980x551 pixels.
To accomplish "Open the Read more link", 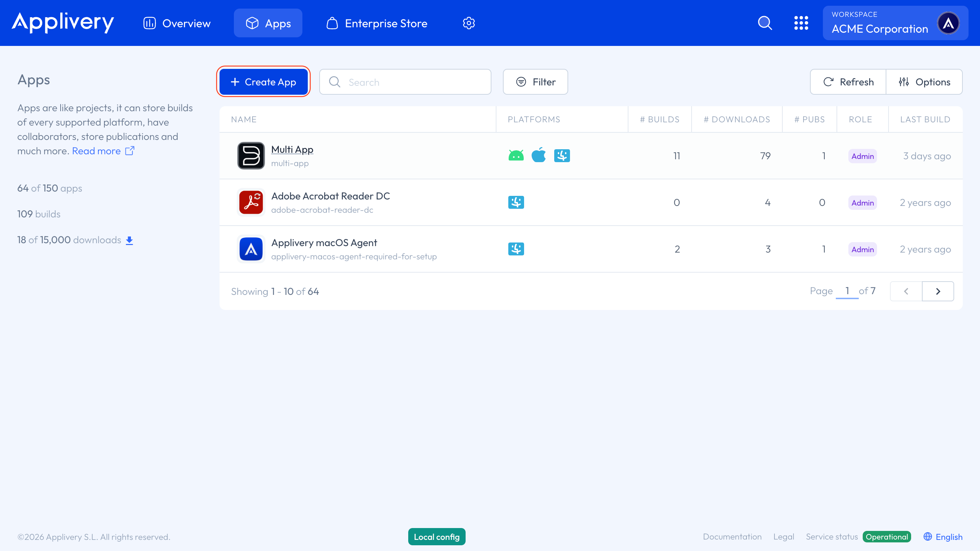I will tap(96, 151).
